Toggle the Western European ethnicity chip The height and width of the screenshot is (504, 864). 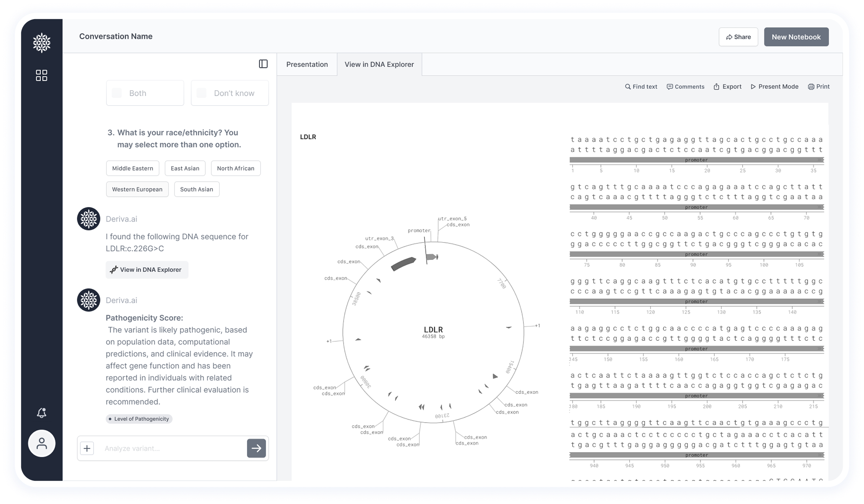tap(137, 189)
